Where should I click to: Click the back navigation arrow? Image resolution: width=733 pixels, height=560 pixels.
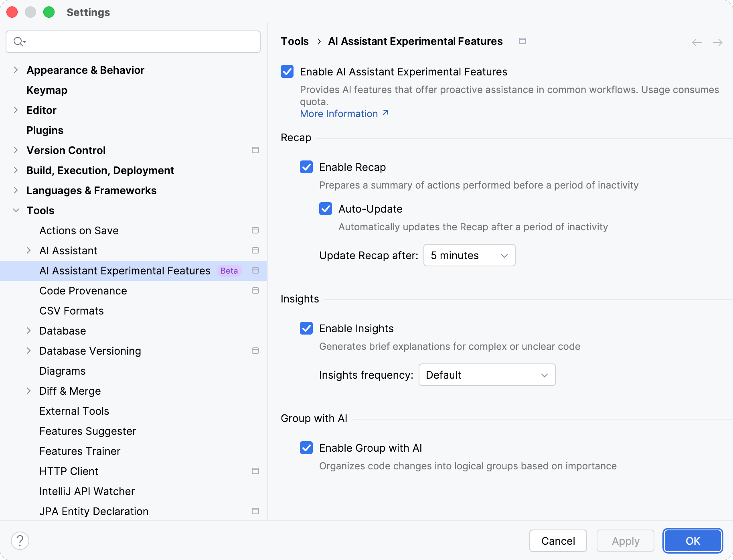click(x=697, y=42)
